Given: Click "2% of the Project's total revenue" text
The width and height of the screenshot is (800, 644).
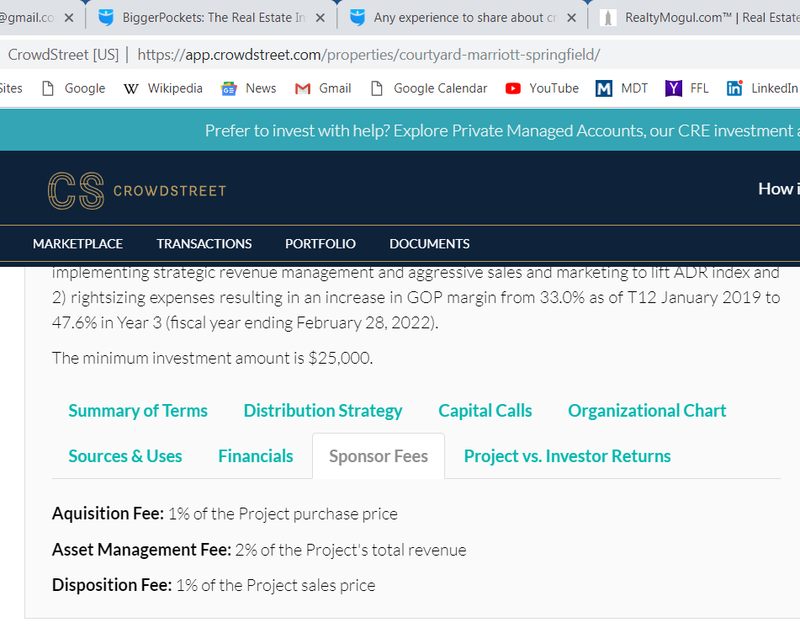Looking at the screenshot, I should click(x=351, y=550).
